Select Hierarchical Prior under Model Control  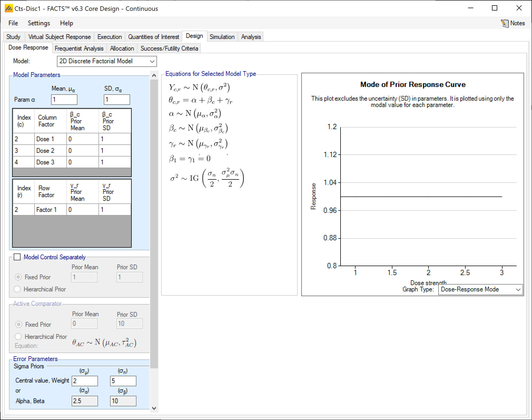tap(17, 289)
